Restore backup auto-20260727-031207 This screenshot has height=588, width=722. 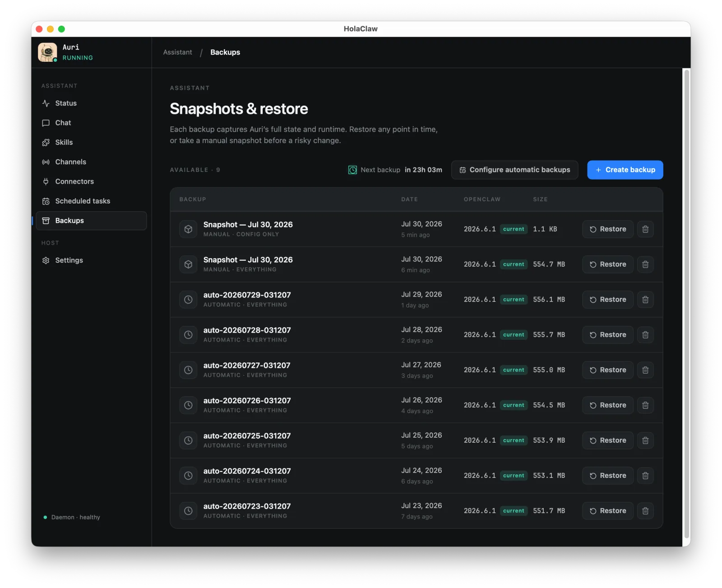[x=608, y=370]
